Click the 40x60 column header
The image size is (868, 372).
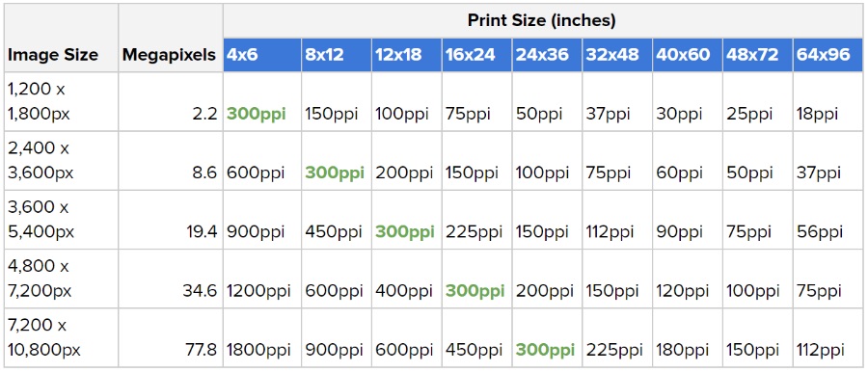(x=688, y=55)
